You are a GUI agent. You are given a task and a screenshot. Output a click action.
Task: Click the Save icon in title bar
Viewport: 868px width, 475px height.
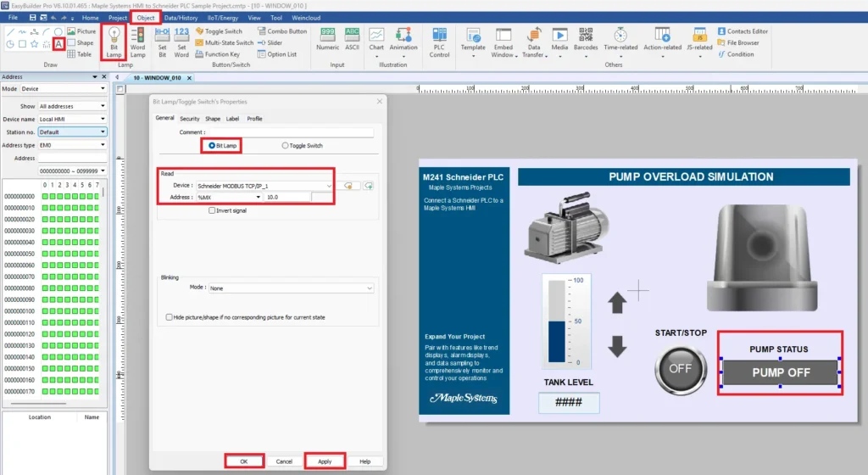click(33, 18)
